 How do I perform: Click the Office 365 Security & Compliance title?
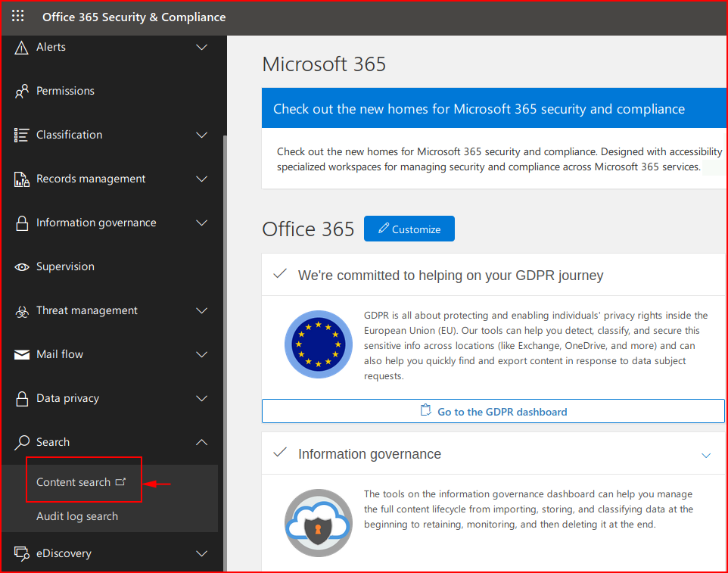[134, 17]
